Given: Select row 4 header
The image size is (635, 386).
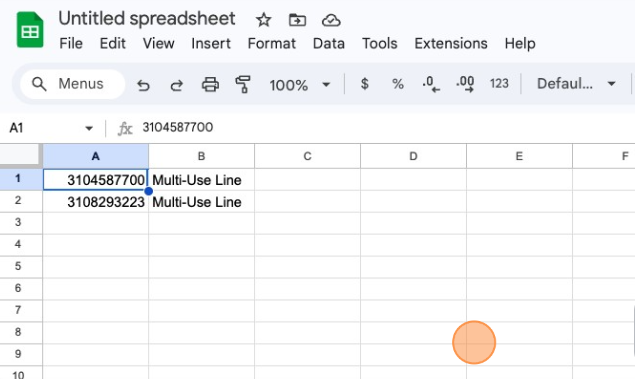Looking at the screenshot, I should pos(21,245).
